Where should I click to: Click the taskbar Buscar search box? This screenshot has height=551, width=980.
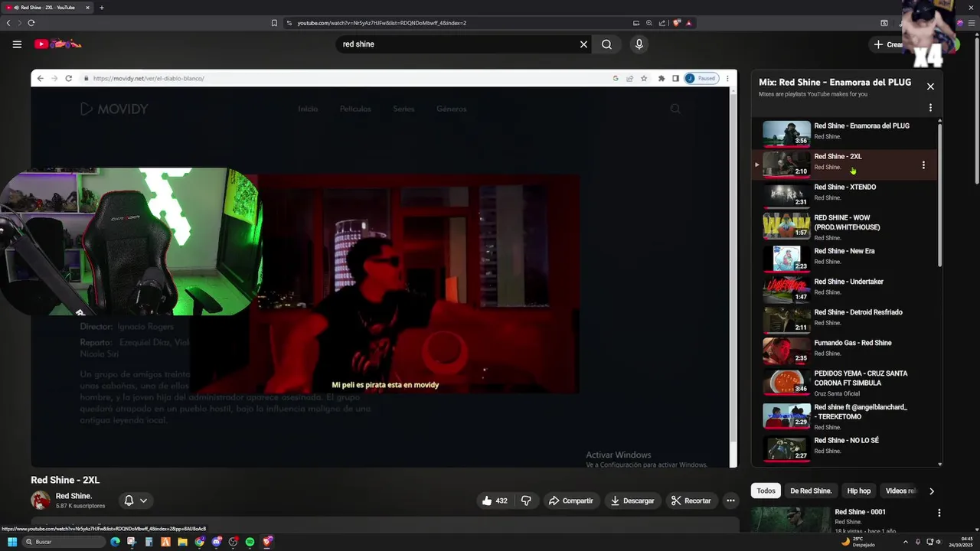click(64, 542)
